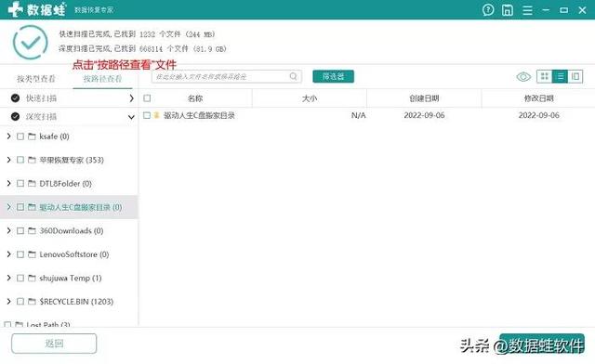The height and width of the screenshot is (364, 595).
Task: Expand the 快速扫描 section
Action: pyautogui.click(x=131, y=98)
